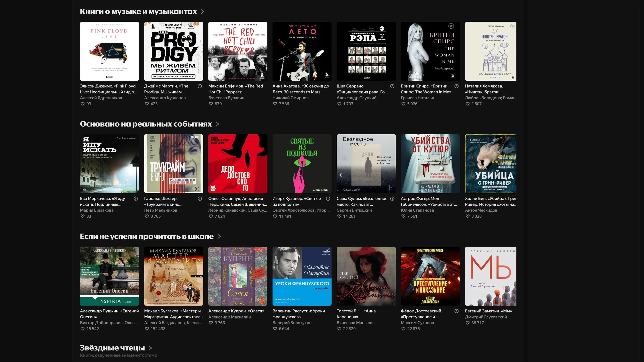Expand «Основано на реальных событиях» chevron
This screenshot has height=362, width=644.
point(217,124)
